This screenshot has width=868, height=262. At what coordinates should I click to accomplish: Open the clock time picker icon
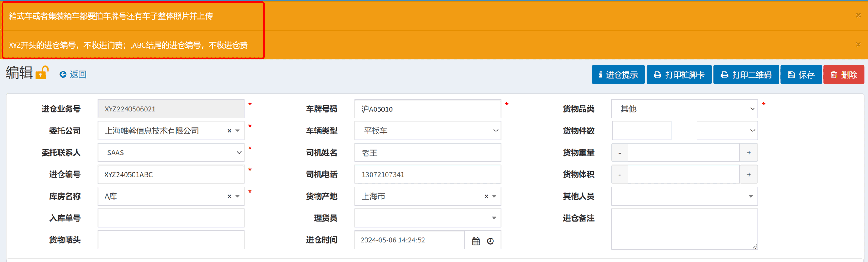[x=490, y=241]
